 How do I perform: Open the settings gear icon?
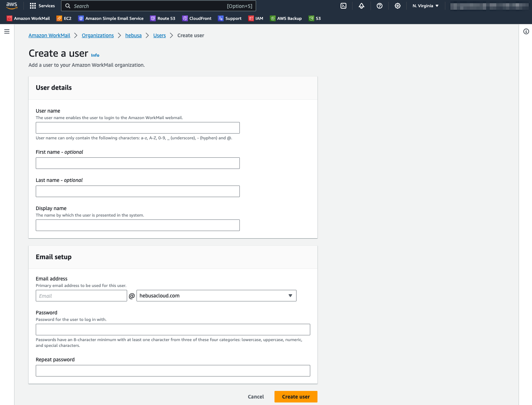[397, 6]
